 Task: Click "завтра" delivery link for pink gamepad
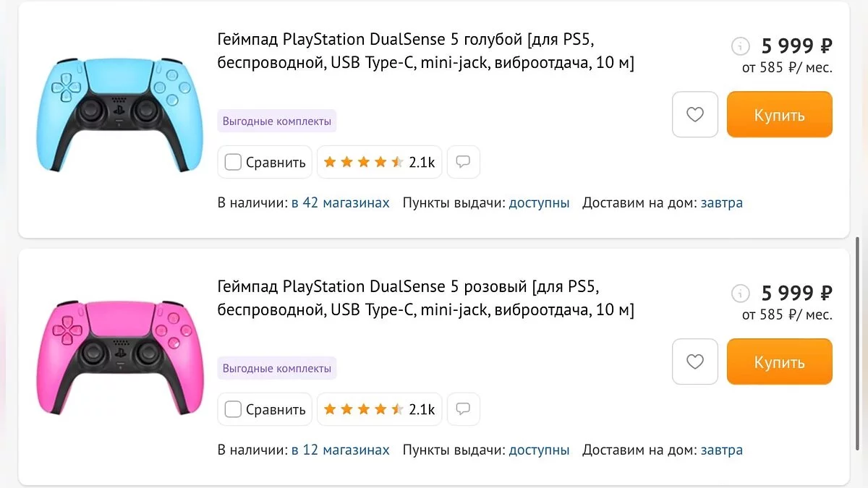(721, 450)
